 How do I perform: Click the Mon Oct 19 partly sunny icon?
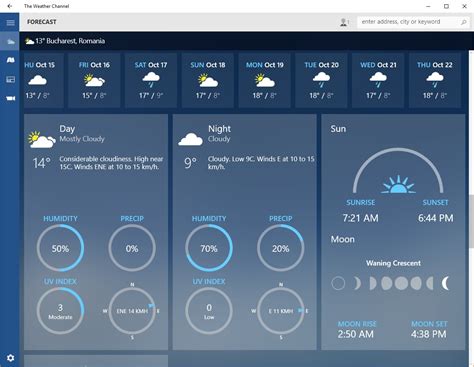click(x=265, y=80)
